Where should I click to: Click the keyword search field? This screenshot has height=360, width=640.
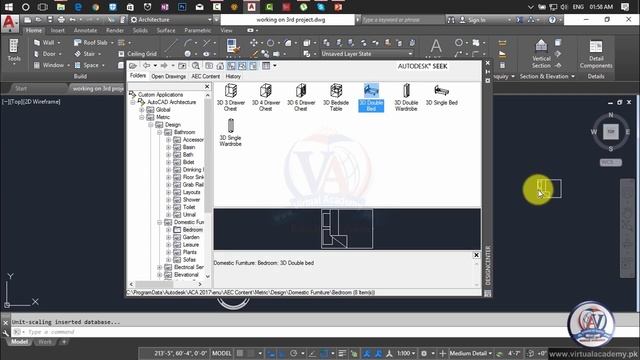(402, 20)
